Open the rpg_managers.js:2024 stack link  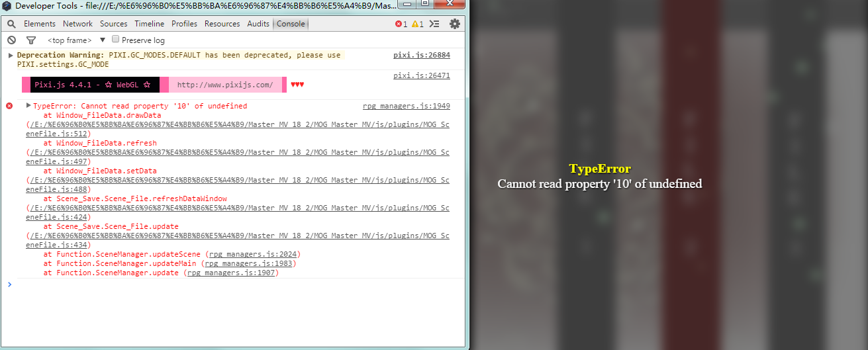(x=254, y=254)
